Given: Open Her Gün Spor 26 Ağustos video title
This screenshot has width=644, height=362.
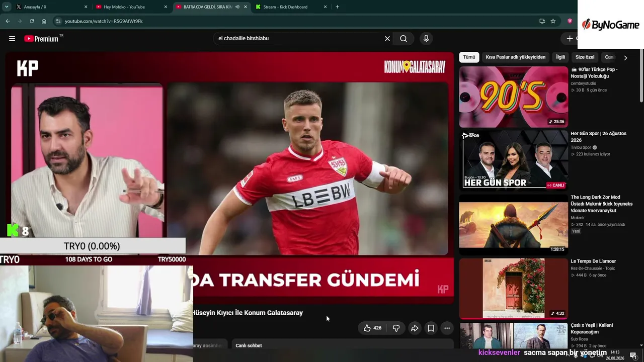Looking at the screenshot, I should coord(598,137).
